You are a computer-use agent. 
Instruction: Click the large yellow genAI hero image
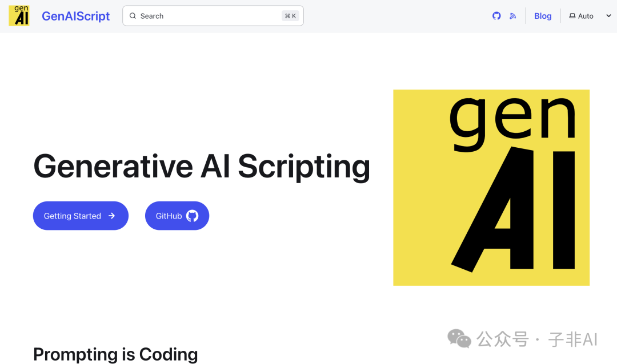(x=491, y=187)
